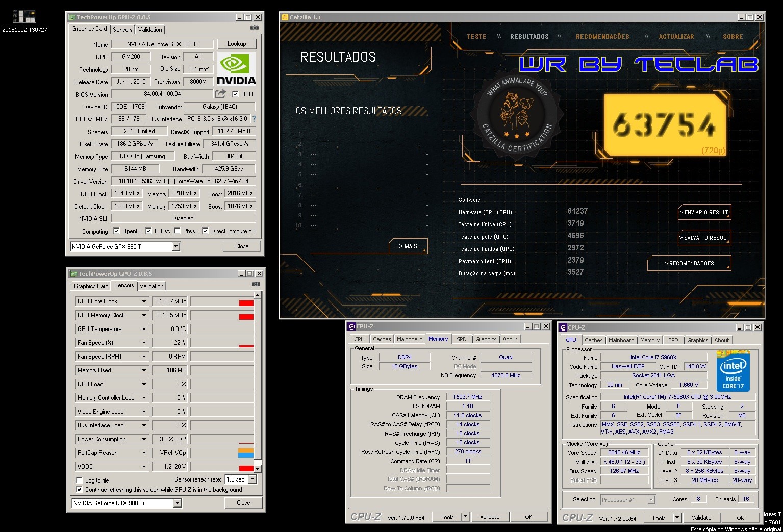Open the Memory Used sensor dropdown
783x532 pixels.
[144, 370]
